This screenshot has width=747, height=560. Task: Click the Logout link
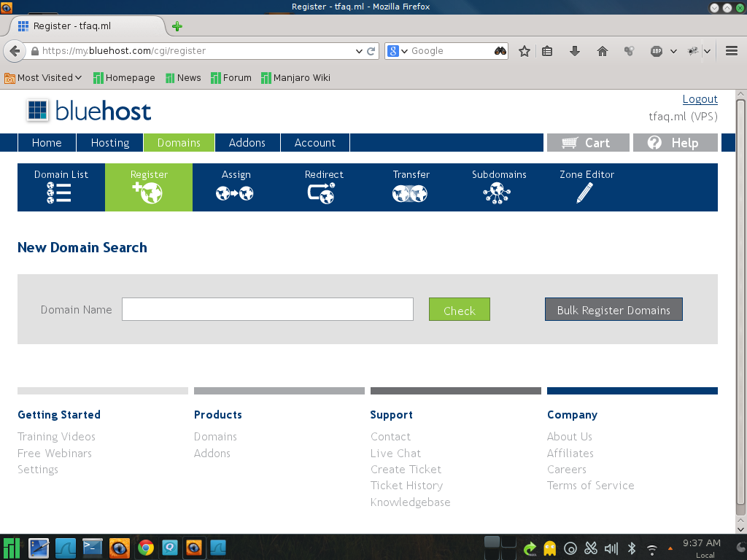[x=700, y=99]
